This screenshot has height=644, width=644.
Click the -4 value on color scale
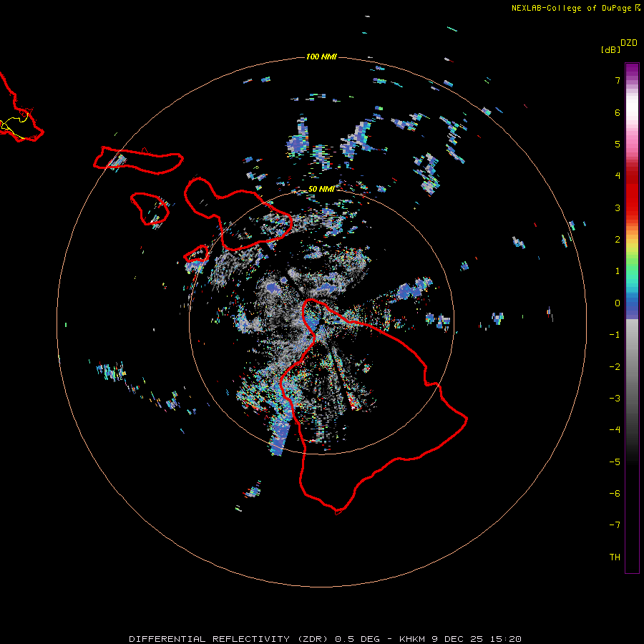[x=615, y=430]
